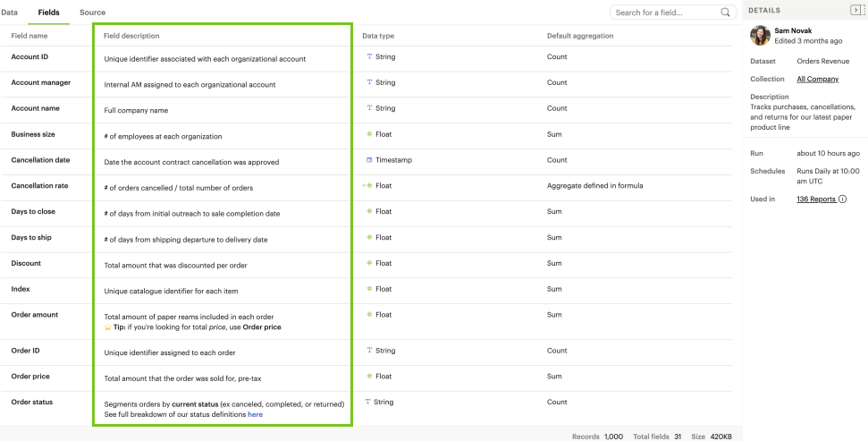The image size is (868, 441).
Task: Click the Records 1,000 footer entry
Action: click(x=597, y=437)
